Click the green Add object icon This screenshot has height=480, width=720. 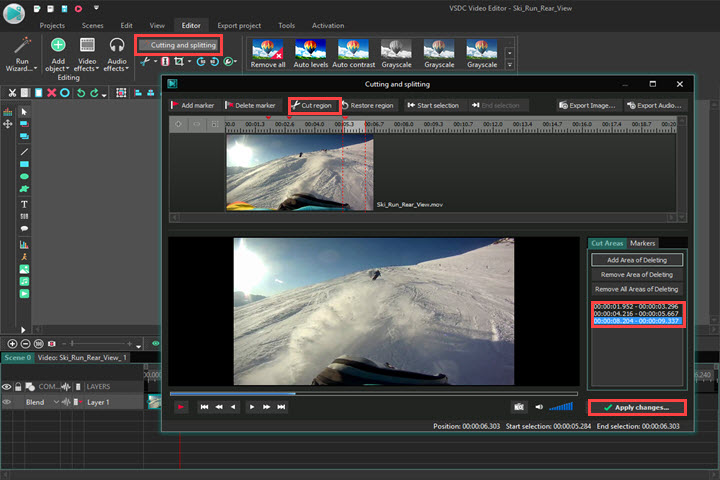[x=58, y=45]
